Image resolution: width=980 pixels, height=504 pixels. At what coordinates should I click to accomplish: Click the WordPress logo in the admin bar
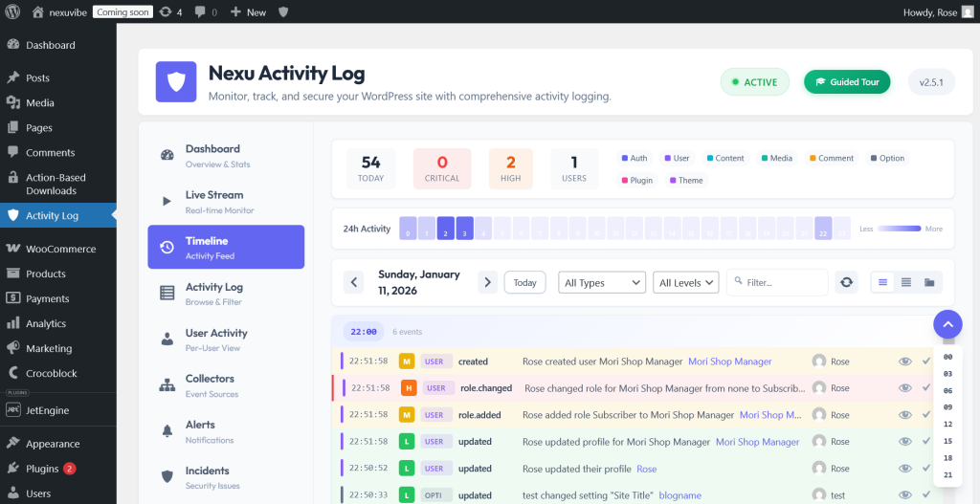click(12, 11)
